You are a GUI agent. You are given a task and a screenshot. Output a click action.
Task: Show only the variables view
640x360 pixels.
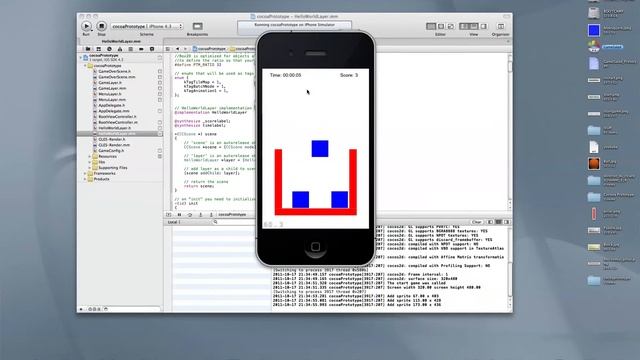(x=491, y=222)
